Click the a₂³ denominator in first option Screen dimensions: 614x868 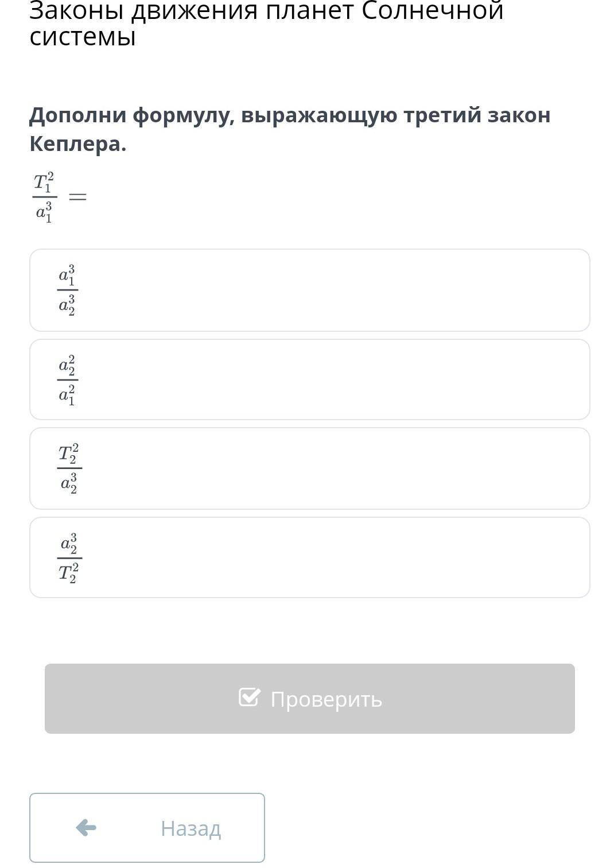coord(67,305)
